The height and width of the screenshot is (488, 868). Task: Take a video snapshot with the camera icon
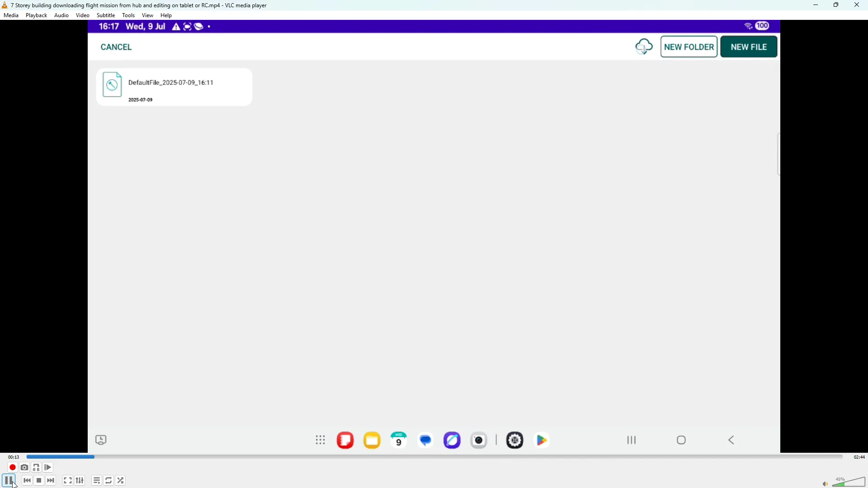(24, 467)
